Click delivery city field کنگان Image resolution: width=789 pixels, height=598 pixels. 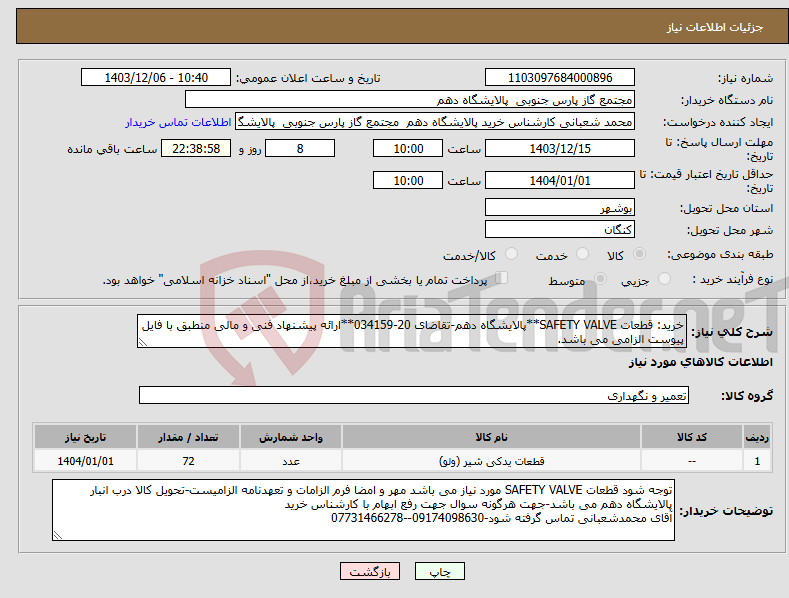point(560,230)
